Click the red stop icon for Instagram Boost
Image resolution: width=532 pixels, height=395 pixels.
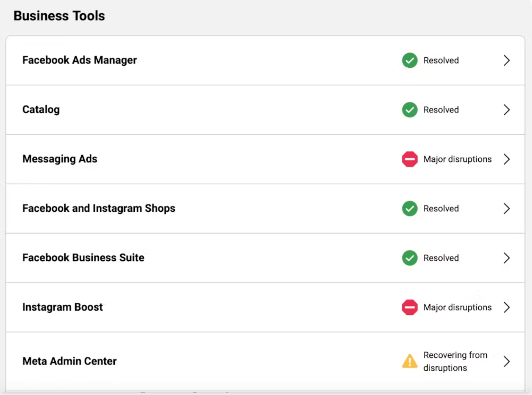[x=410, y=307]
